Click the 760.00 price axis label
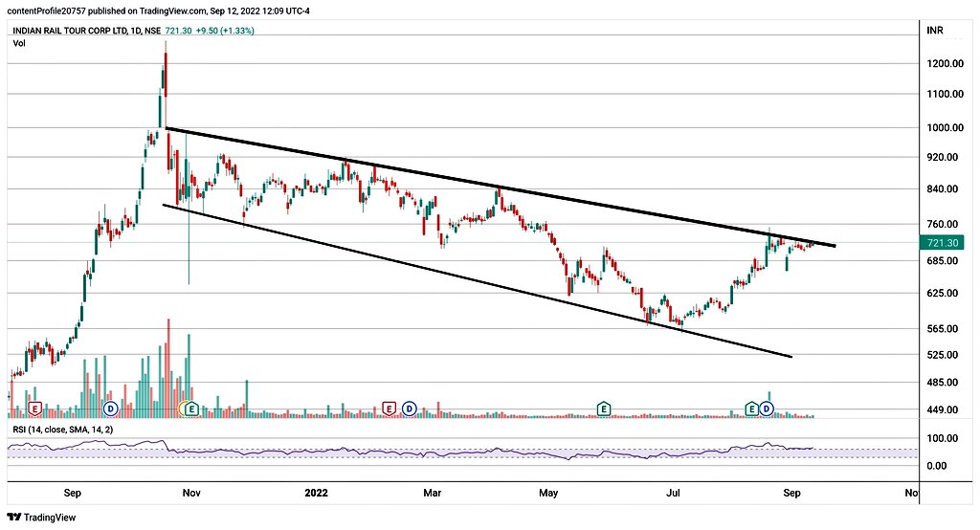Viewport: 980px width, 530px height. tap(943, 225)
